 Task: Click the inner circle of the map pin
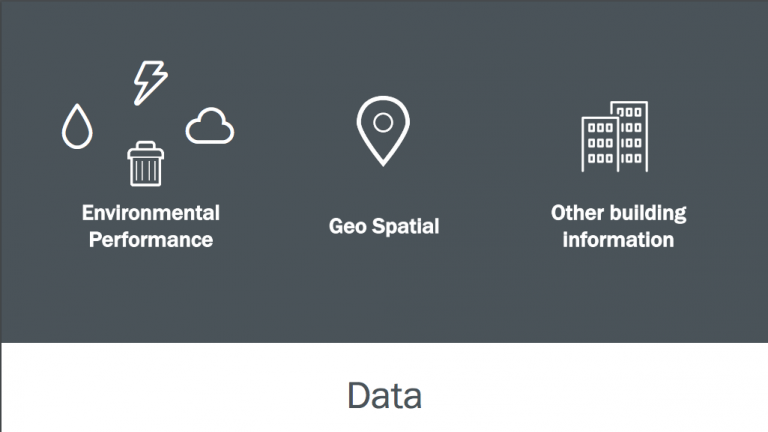tap(383, 122)
